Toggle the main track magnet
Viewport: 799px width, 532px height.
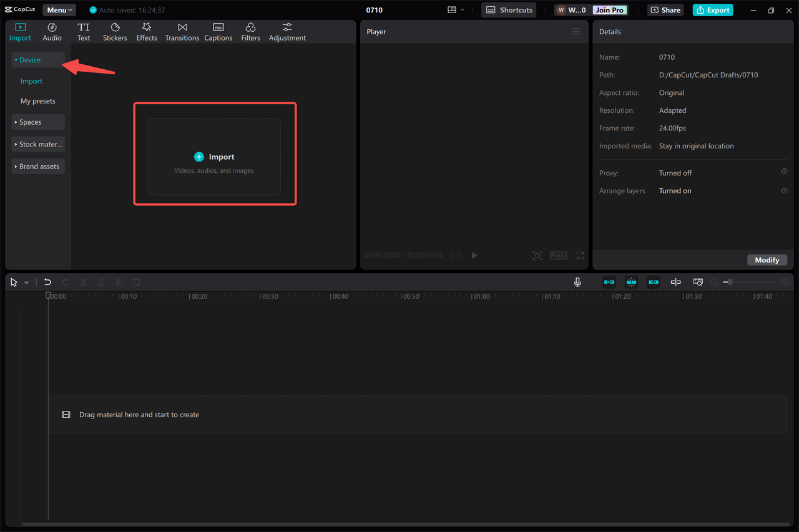coord(631,282)
